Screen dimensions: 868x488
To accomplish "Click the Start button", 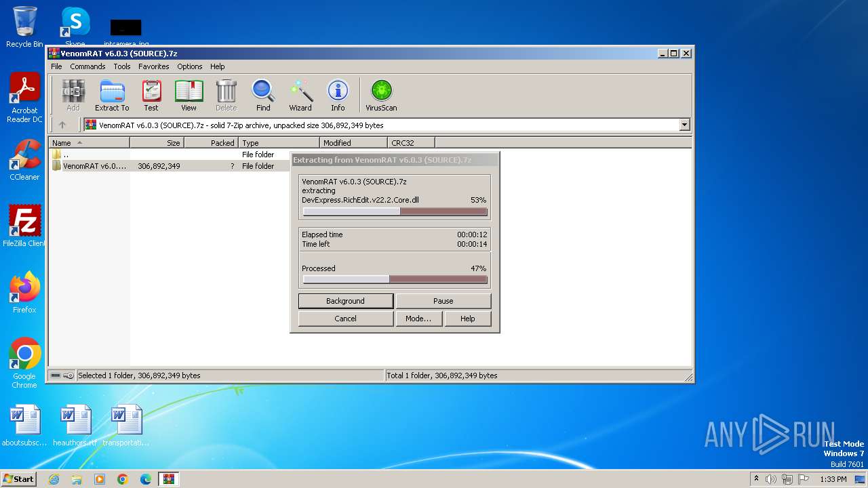I will 18,479.
